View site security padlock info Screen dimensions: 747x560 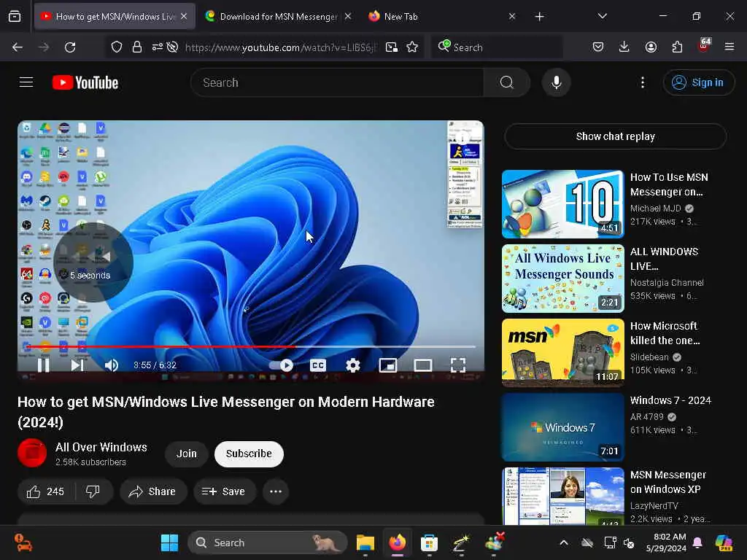137,47
